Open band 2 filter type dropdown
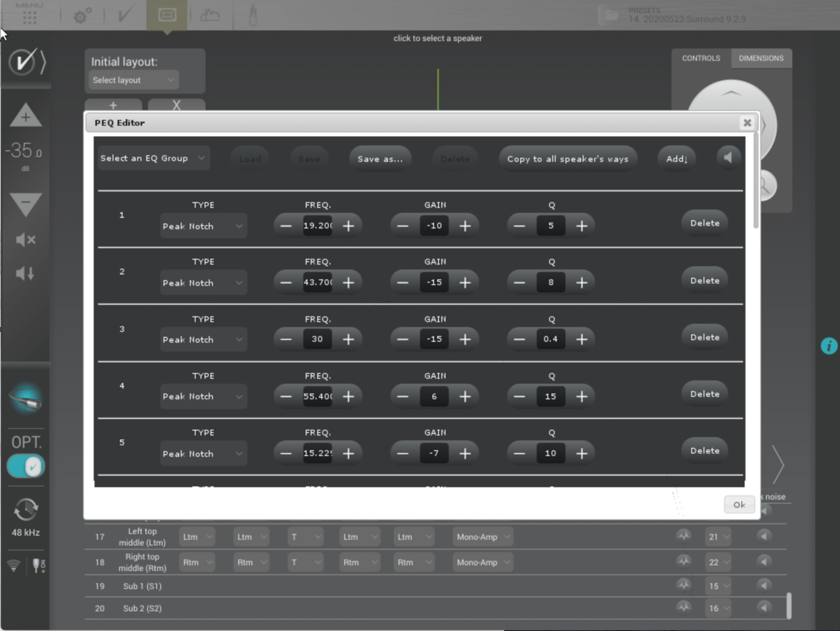 pyautogui.click(x=203, y=283)
